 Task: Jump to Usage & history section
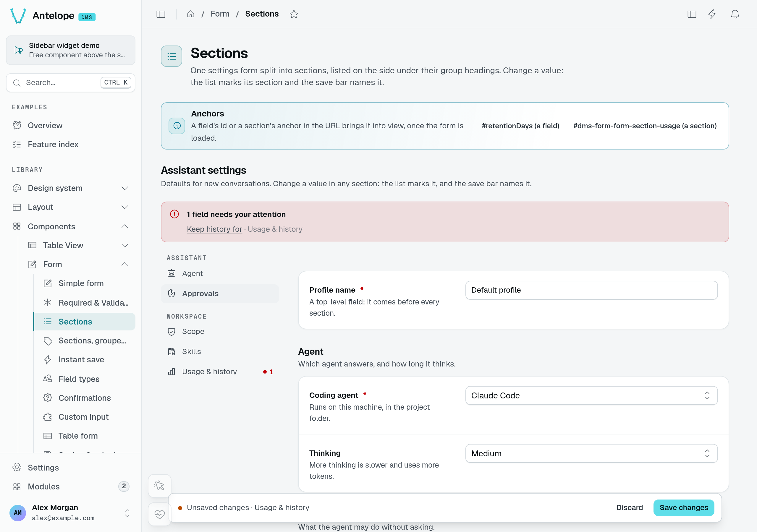point(220,372)
